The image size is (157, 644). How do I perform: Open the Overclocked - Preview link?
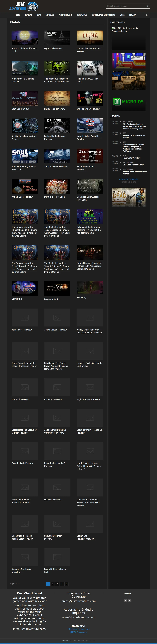click(22, 463)
